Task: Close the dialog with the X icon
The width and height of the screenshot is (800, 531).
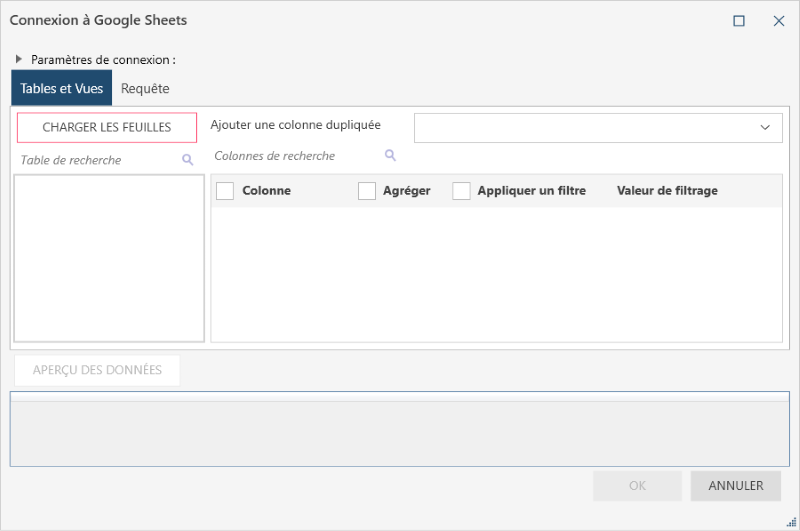Action: pyautogui.click(x=779, y=20)
